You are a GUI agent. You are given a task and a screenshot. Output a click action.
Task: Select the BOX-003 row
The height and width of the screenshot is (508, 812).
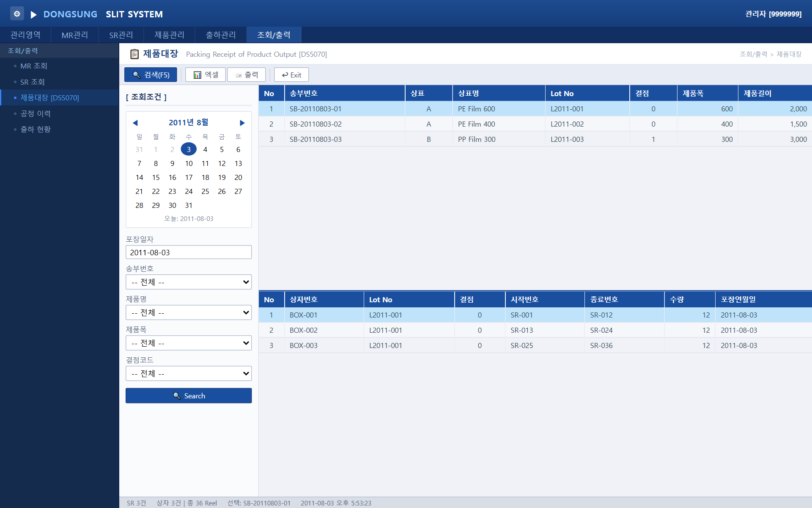[535, 345]
